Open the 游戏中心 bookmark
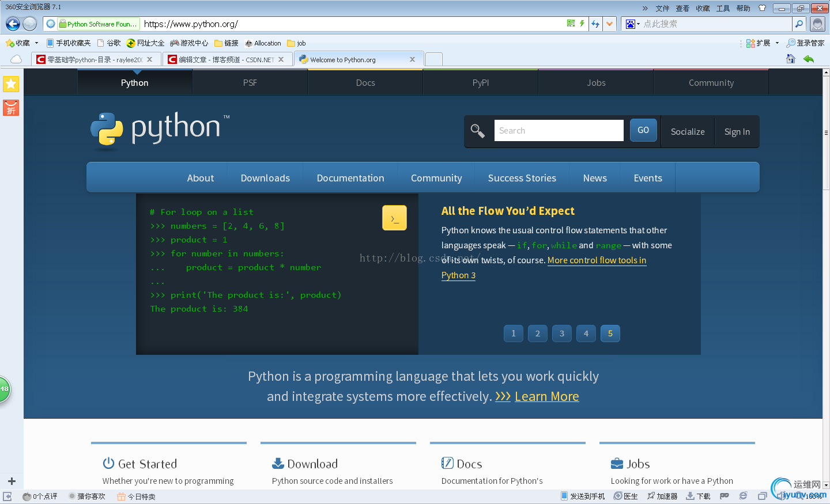Viewport: 830px width, 504px height. pyautogui.click(x=189, y=43)
